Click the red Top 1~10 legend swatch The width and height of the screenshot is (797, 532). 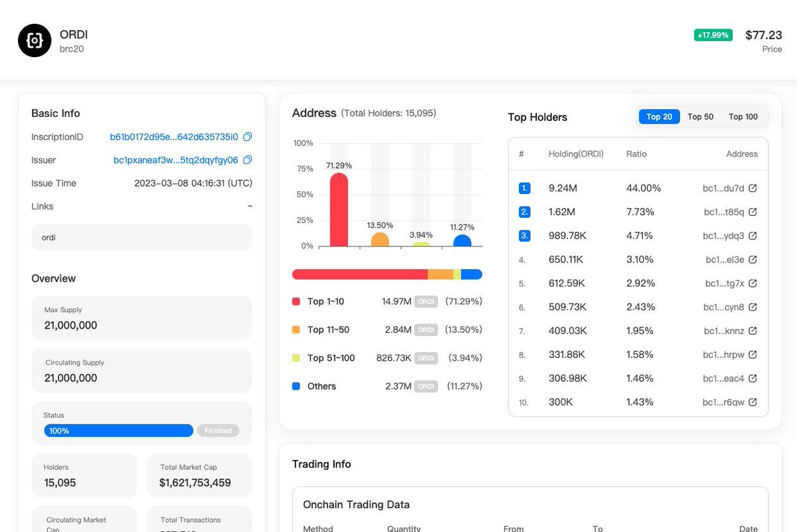(296, 302)
